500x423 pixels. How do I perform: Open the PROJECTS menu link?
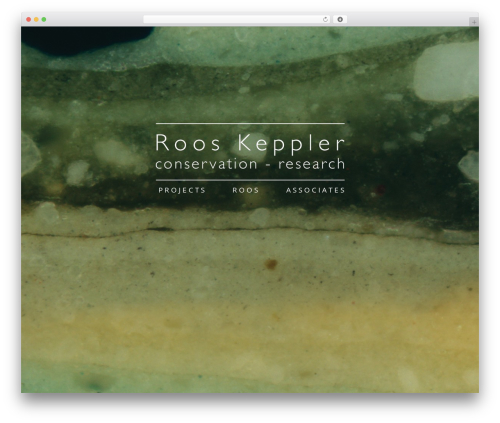(182, 190)
